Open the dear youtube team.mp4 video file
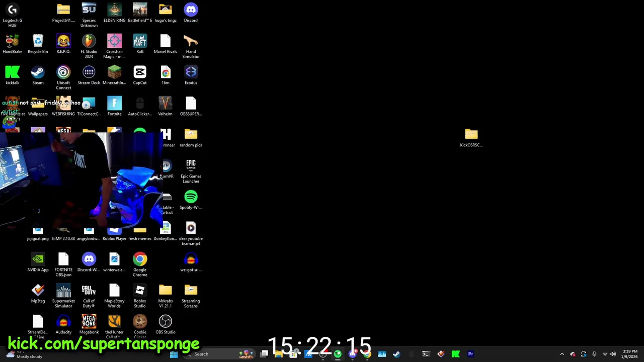The height and width of the screenshot is (362, 644). coord(191,233)
